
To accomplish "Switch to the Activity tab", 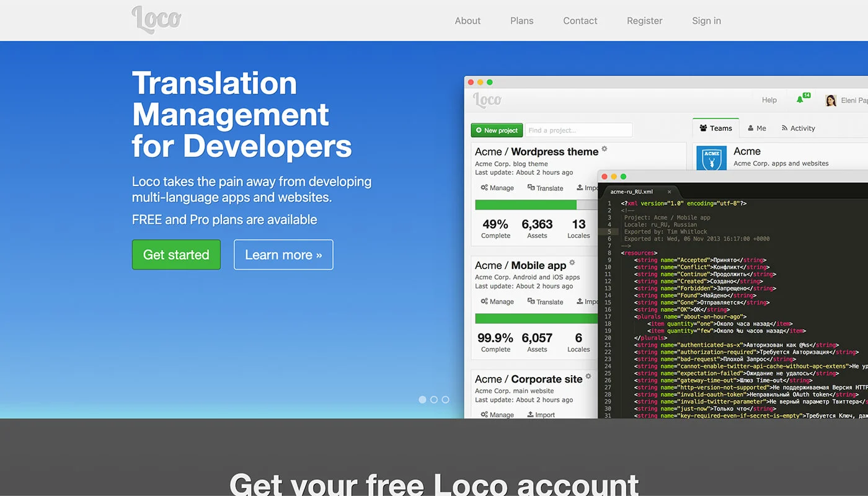I will click(x=798, y=128).
